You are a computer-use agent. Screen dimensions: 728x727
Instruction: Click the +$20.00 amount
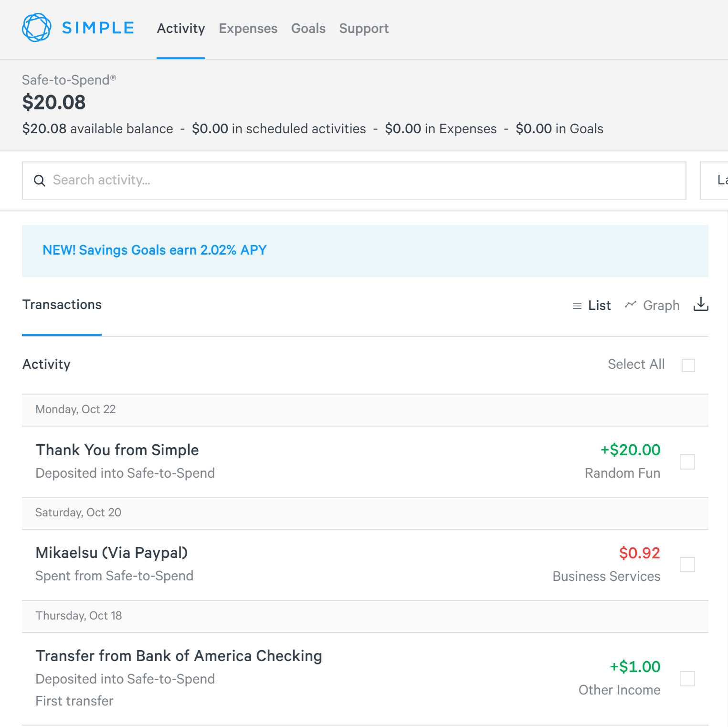coord(631,450)
